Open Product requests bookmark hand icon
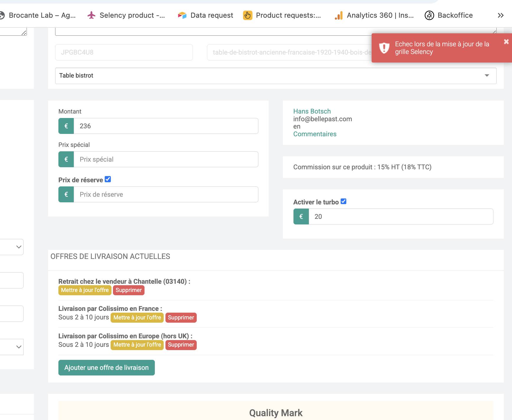The height and width of the screenshot is (420, 512). coord(247,15)
